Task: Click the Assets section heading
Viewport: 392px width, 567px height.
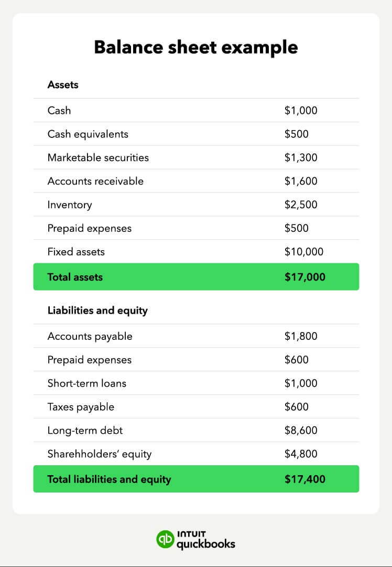Action: [63, 84]
